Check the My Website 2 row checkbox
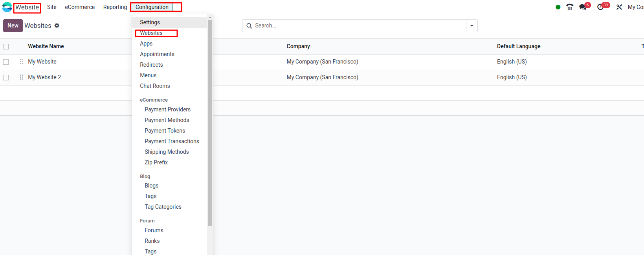 pos(6,78)
